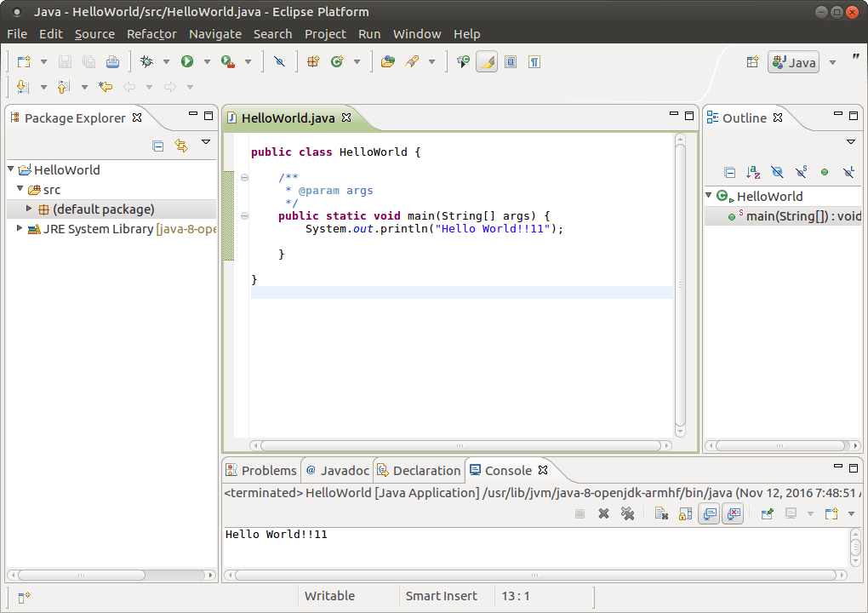Click the Previous Annotation arrow icon
The width and height of the screenshot is (868, 613).
64,86
